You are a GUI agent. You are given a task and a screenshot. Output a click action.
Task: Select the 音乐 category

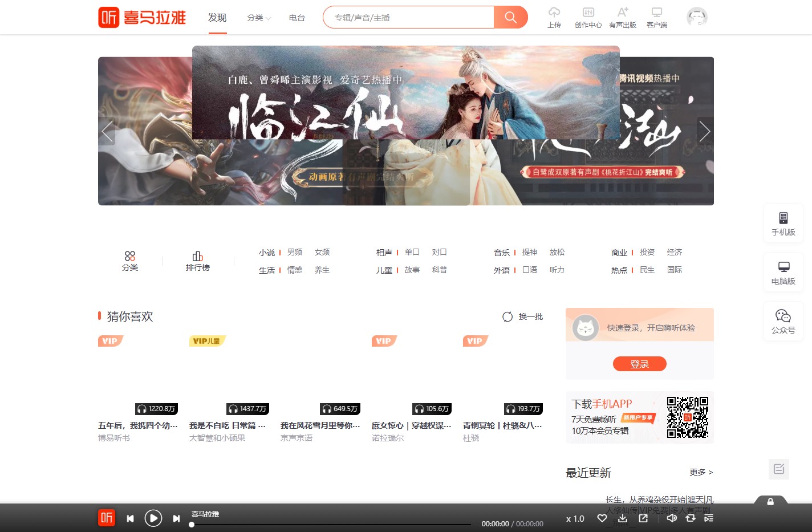click(x=502, y=253)
